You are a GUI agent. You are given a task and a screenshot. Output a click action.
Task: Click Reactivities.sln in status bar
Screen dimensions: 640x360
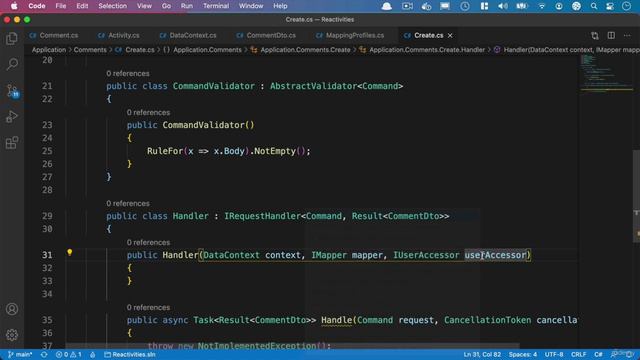point(130,355)
